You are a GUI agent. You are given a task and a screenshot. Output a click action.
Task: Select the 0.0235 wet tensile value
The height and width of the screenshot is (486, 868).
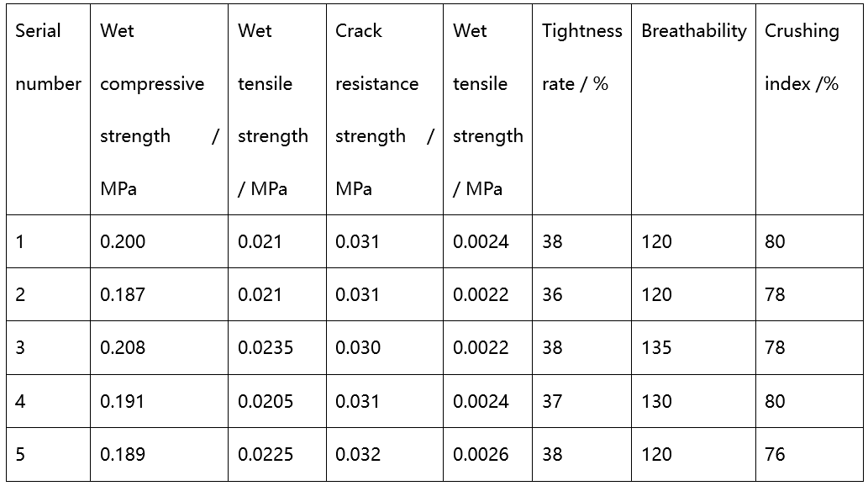point(266,348)
